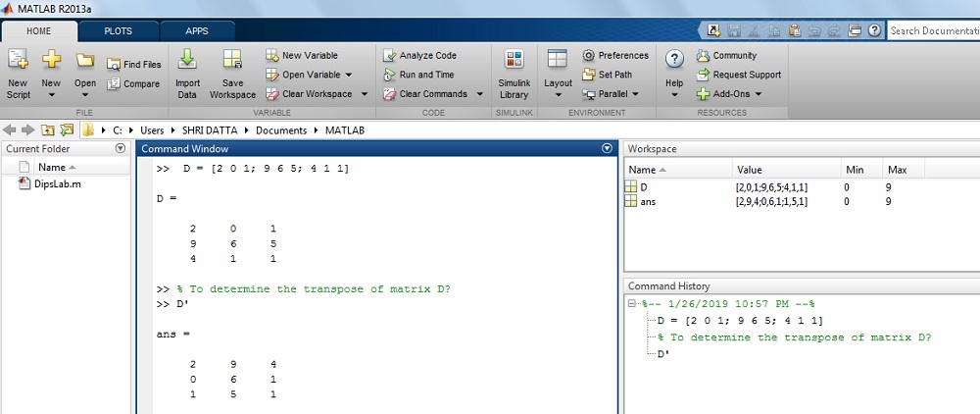Expand the Layout dropdown
The width and height of the screenshot is (980, 414).
[x=558, y=96]
